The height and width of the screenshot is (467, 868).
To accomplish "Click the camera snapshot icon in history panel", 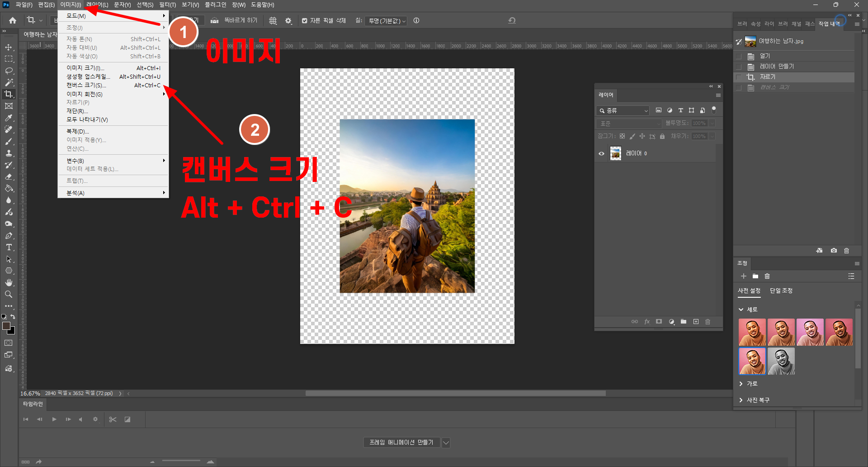I will (834, 251).
